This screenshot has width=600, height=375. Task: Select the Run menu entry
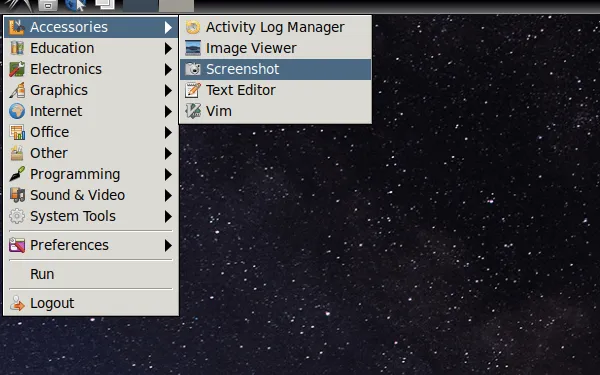91,274
